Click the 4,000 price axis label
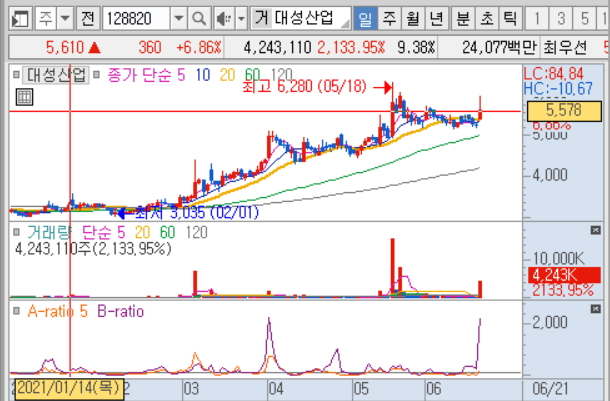The height and width of the screenshot is (401, 610). tap(550, 175)
